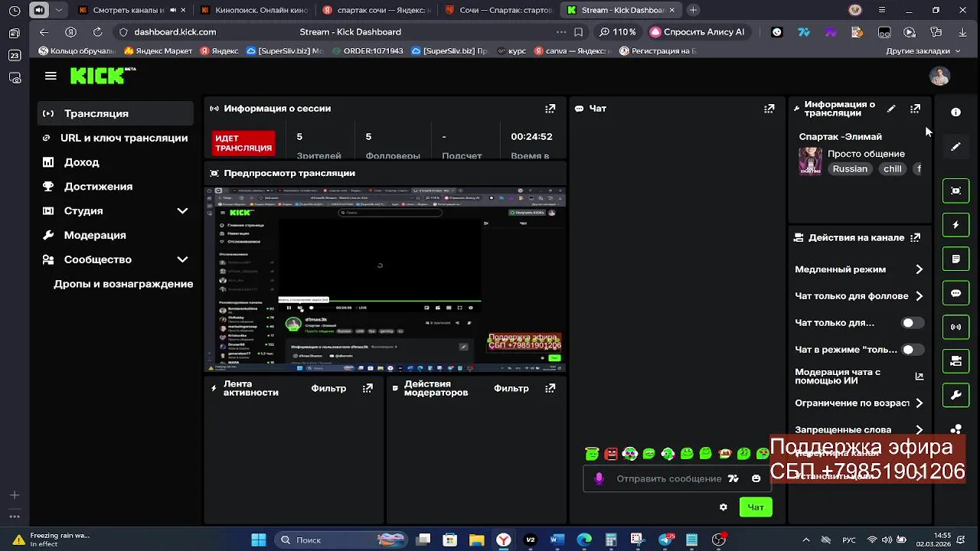This screenshot has width=980, height=551.
Task: Click the ИДЕТ ТРАНСЛЯЦИЯ live badge
Action: (243, 143)
